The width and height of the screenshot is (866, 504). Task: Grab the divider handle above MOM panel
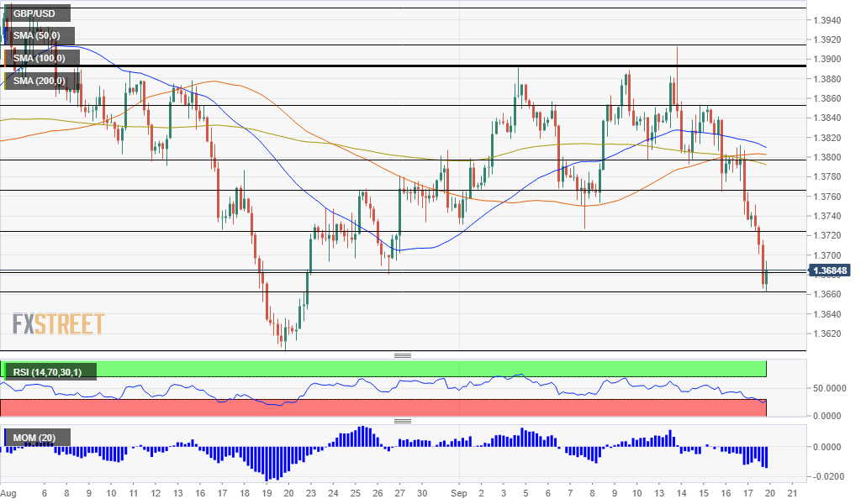pyautogui.click(x=403, y=421)
